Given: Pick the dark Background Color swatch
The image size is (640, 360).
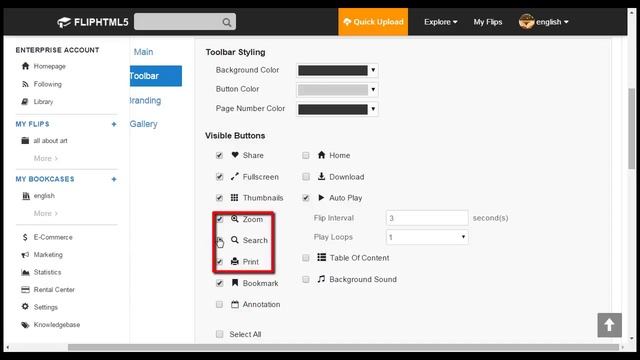Looking at the screenshot, I should coord(333,70).
